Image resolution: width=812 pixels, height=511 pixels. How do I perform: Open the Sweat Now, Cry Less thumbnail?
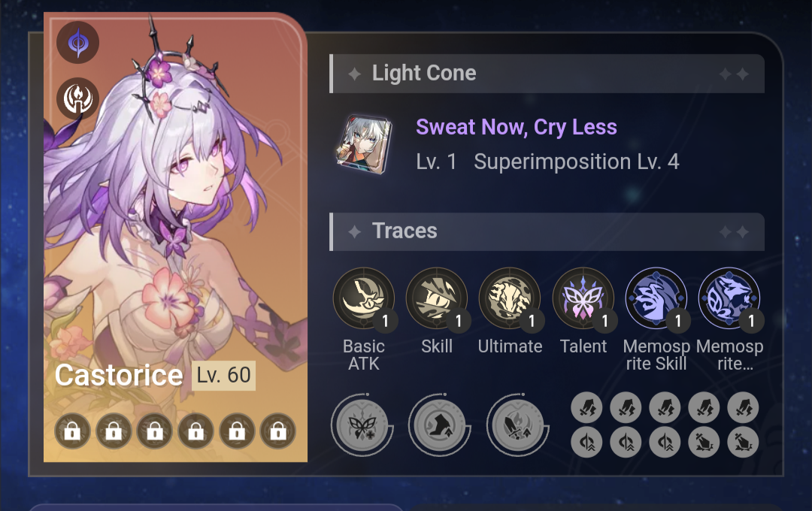coord(364,144)
